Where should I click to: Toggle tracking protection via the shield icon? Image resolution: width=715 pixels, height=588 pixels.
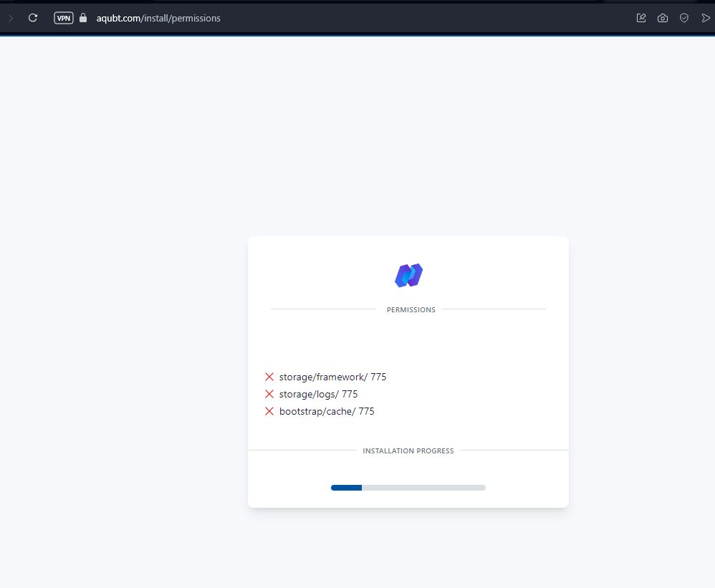[x=683, y=18]
